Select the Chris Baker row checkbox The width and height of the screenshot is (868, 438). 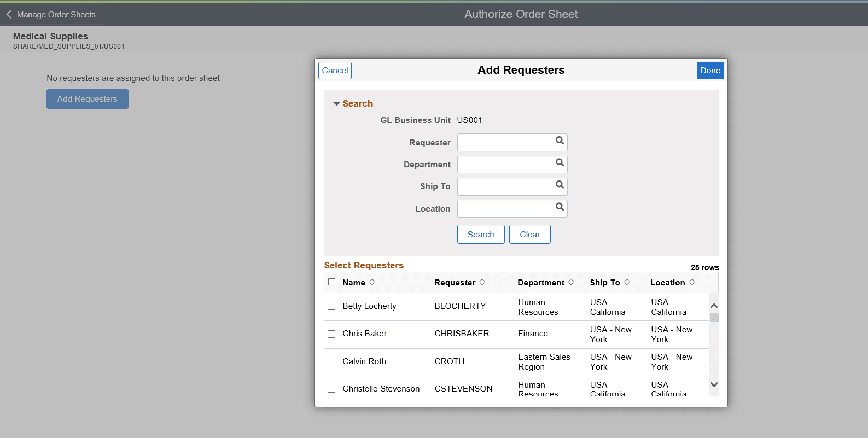331,334
